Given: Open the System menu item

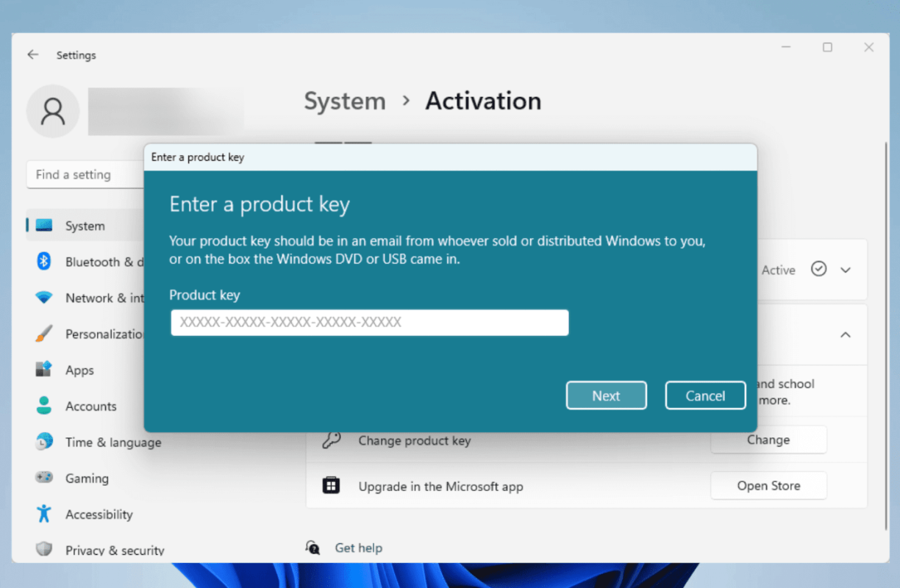Looking at the screenshot, I should 85,226.
